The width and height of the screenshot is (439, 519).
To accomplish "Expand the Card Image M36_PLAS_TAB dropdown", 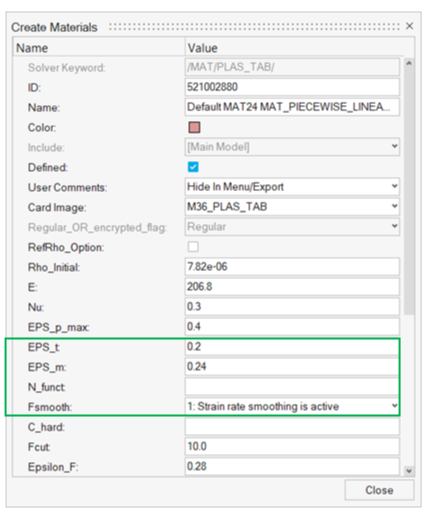I will click(x=292, y=207).
